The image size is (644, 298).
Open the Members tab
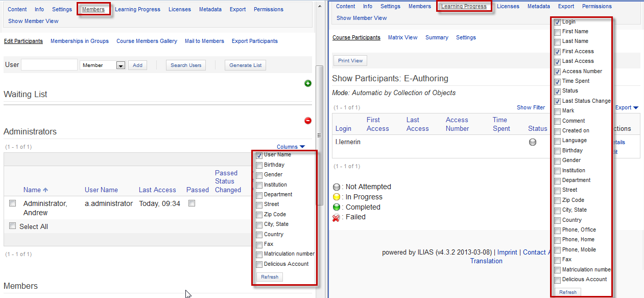point(93,9)
